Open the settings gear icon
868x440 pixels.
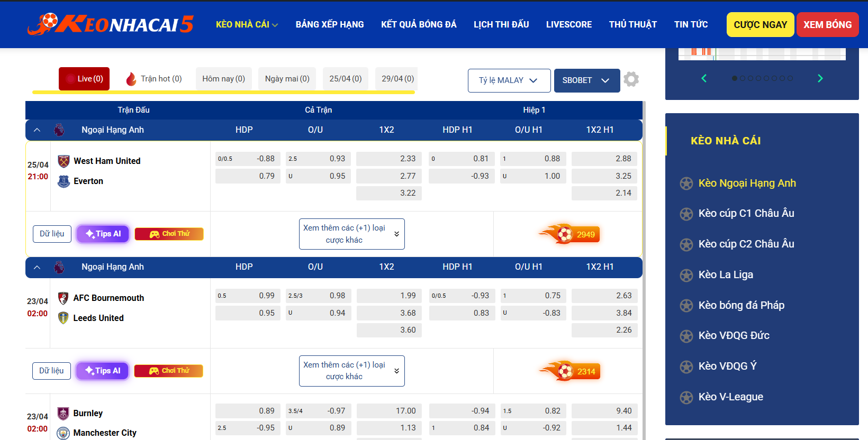click(x=631, y=79)
